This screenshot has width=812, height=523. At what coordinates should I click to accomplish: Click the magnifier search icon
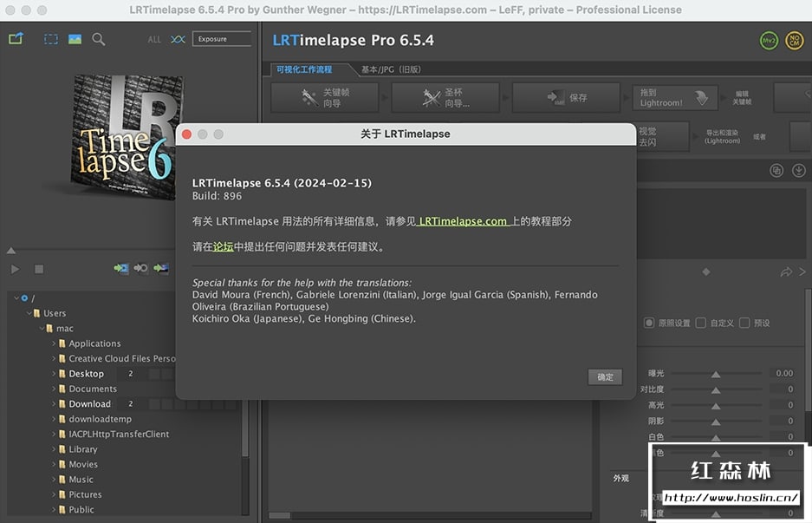point(98,39)
